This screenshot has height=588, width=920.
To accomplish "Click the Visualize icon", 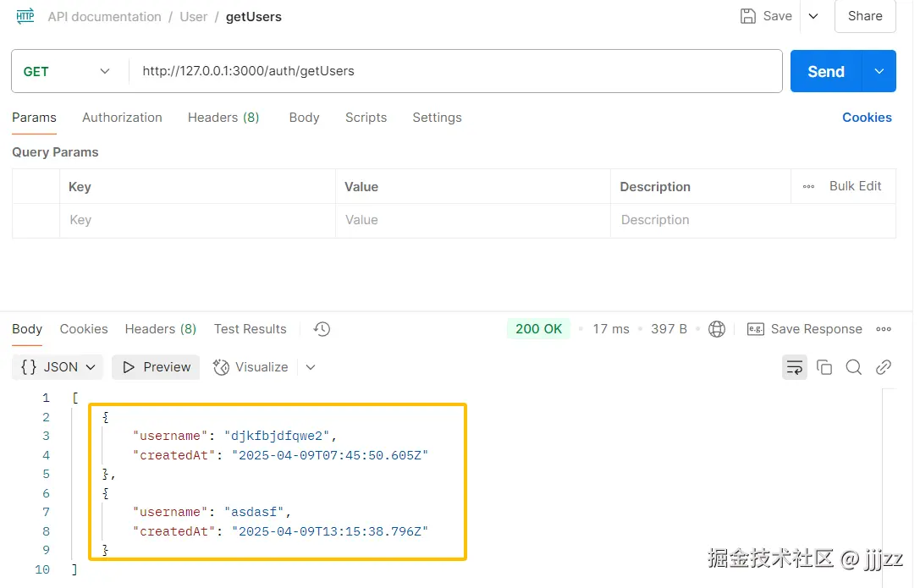I will pos(221,367).
